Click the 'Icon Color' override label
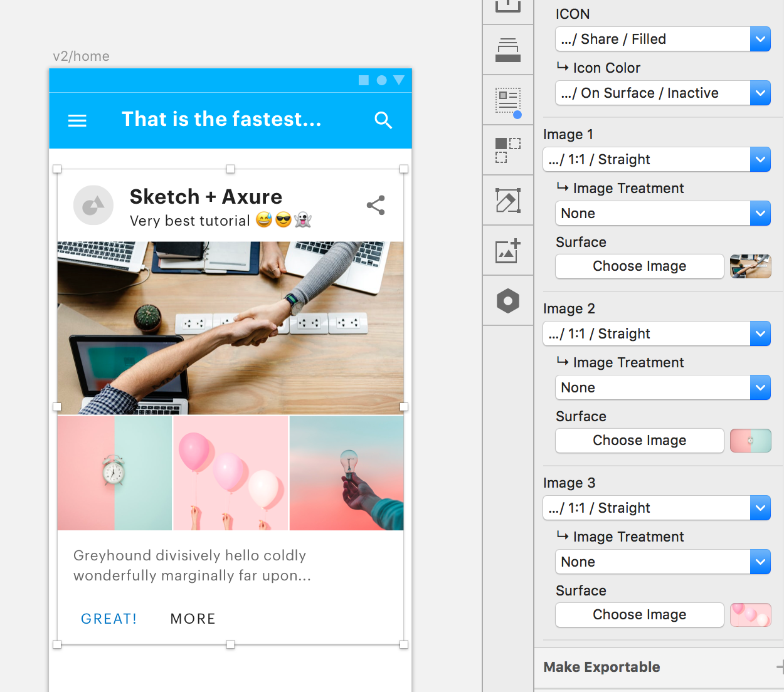 coord(607,68)
